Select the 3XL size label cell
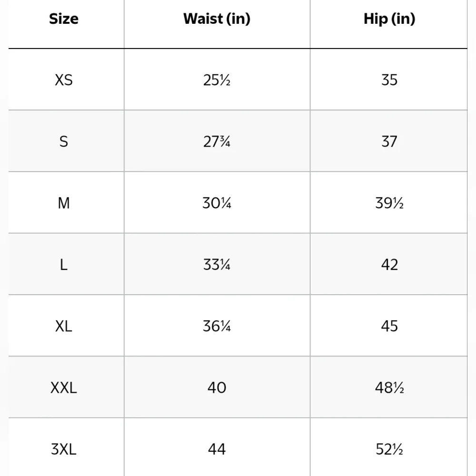This screenshot has width=476, height=476. [x=64, y=449]
